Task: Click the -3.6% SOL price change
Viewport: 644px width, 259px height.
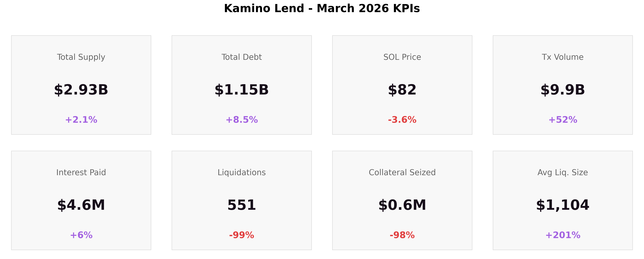Action: tap(402, 120)
